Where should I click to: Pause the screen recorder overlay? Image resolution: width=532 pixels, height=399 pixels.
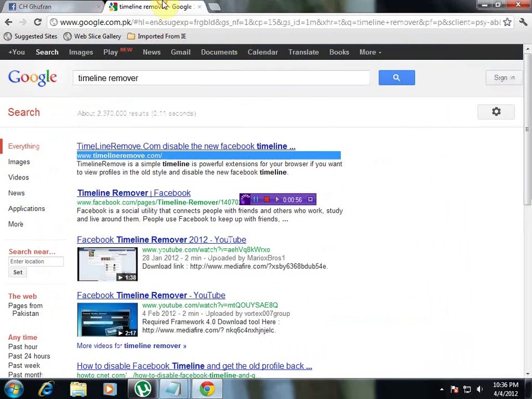click(x=256, y=199)
